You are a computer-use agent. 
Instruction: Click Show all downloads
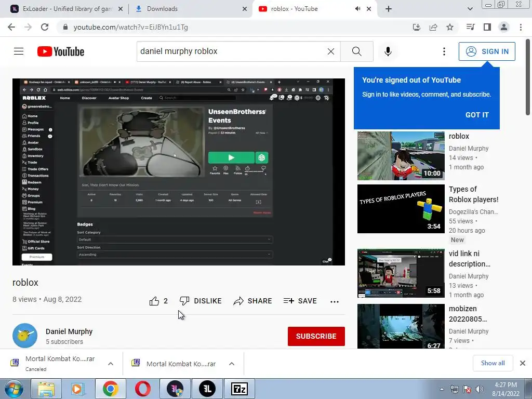(x=493, y=363)
